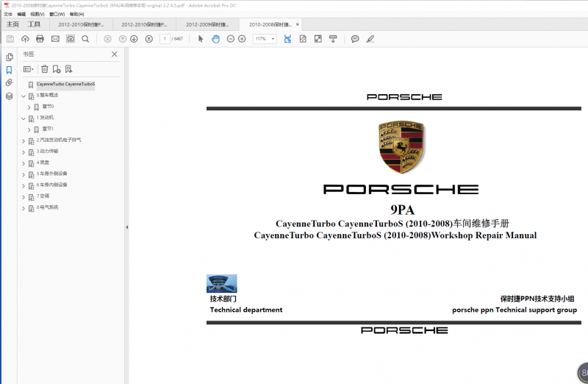Expand the 3 动力传输 bookmark

tap(24, 152)
